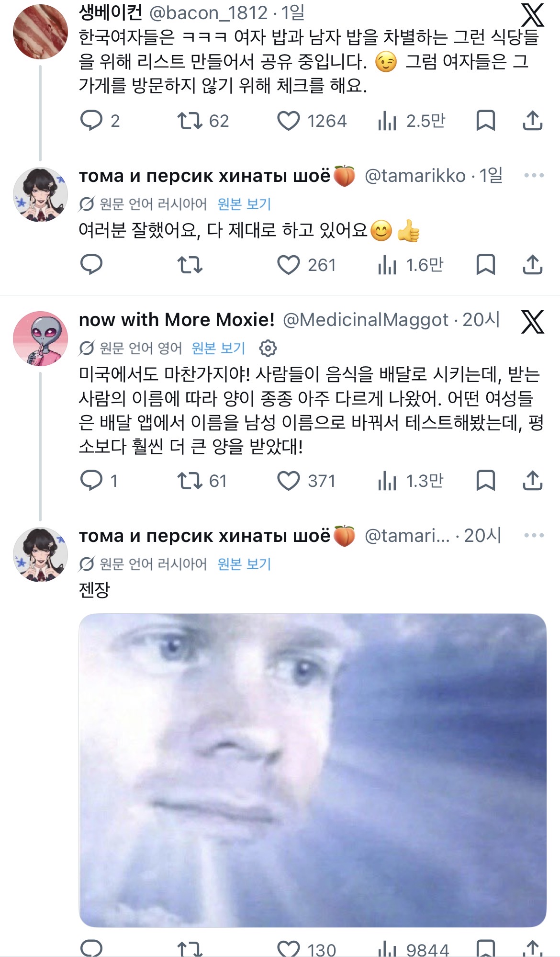Image resolution: width=560 pixels, height=957 pixels.
Task: Show original English text of MedicinalMaggot tweet
Action: click(x=218, y=348)
